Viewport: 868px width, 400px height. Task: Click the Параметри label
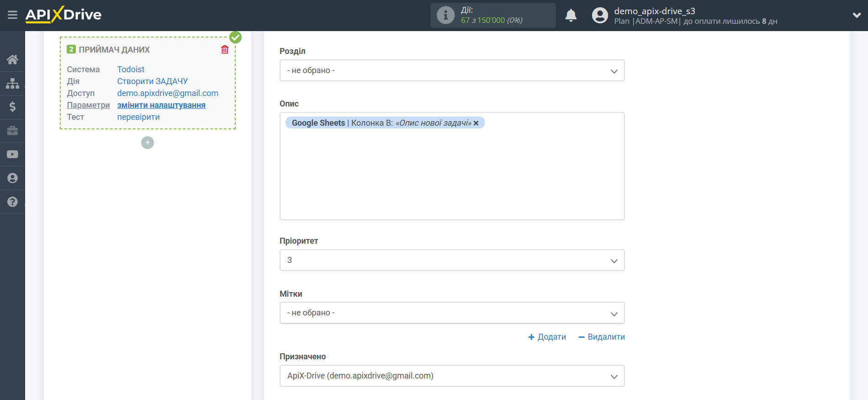[x=88, y=105]
